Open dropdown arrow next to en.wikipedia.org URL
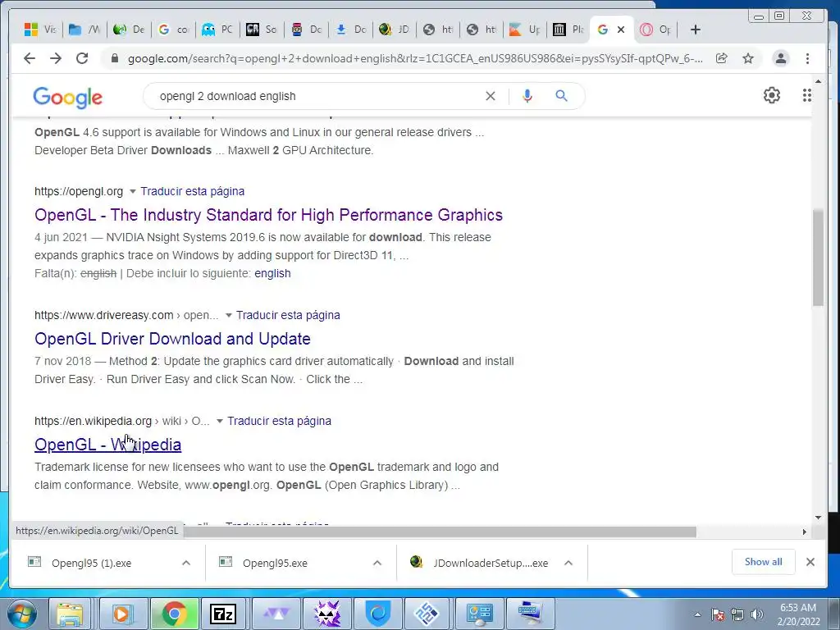This screenshot has height=630, width=840. point(219,421)
